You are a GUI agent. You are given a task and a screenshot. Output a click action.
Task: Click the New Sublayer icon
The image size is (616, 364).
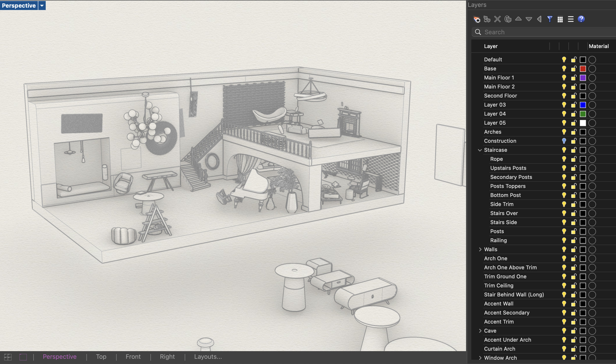tap(487, 19)
